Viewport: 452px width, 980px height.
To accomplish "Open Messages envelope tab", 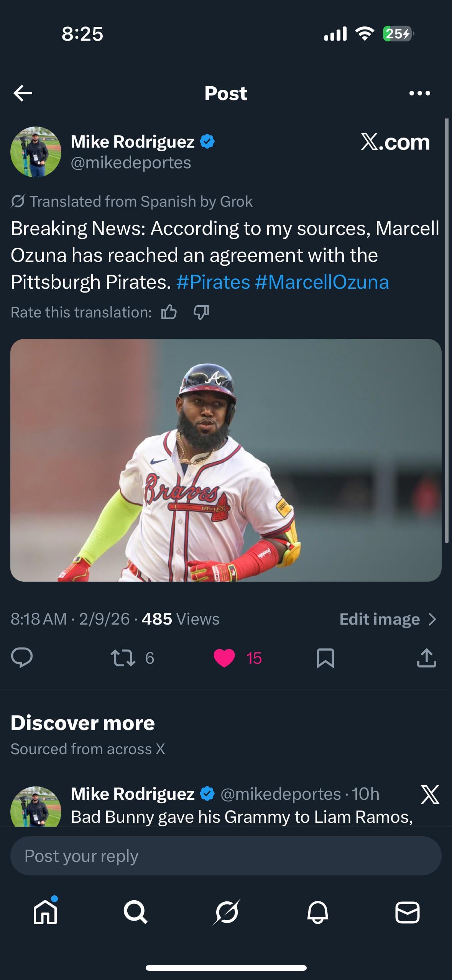I will coord(407,912).
